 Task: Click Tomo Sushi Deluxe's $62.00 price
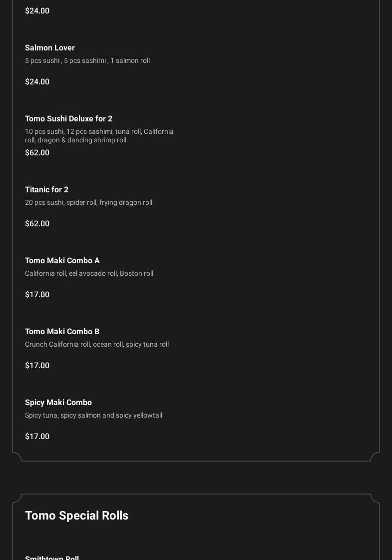37,153
